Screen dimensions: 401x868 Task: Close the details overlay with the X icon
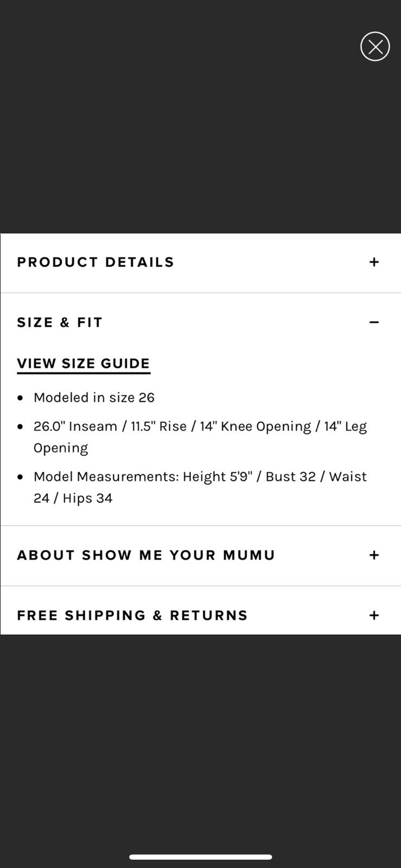pyautogui.click(x=375, y=47)
